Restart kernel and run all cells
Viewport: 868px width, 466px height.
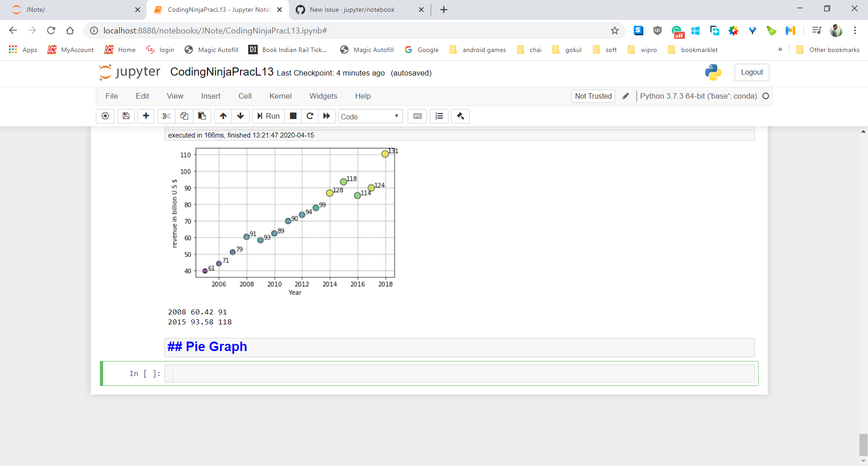click(x=326, y=116)
